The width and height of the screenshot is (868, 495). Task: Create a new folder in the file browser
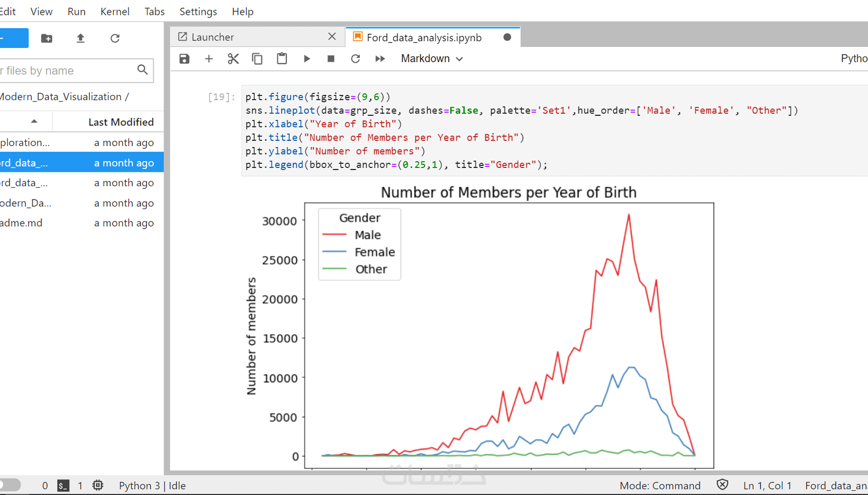(46, 38)
